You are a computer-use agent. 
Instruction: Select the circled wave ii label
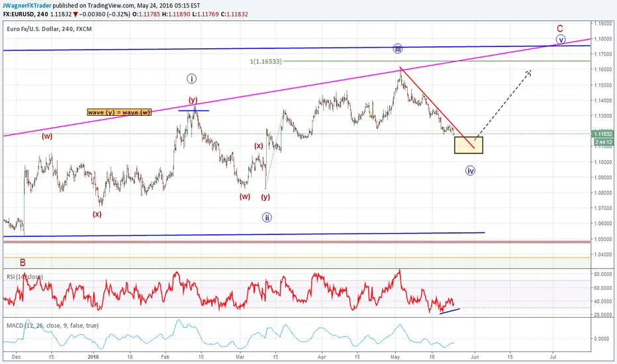coord(267,217)
